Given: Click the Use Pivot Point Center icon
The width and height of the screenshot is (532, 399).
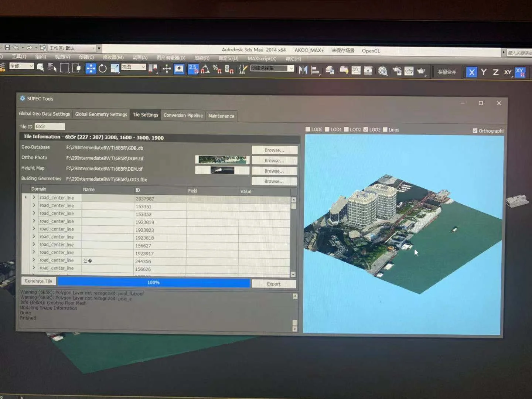Looking at the screenshot, I should pyautogui.click(x=153, y=69).
